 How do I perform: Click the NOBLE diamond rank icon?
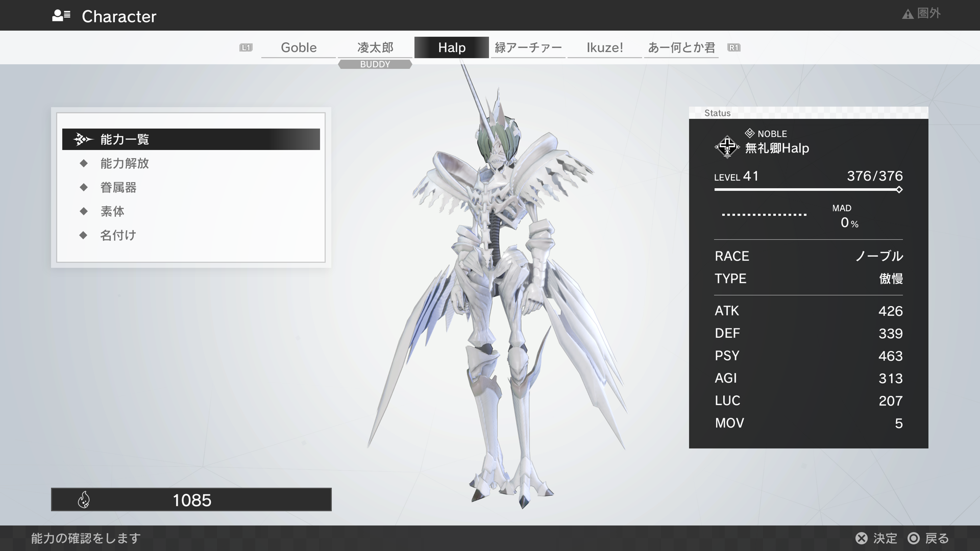749,134
